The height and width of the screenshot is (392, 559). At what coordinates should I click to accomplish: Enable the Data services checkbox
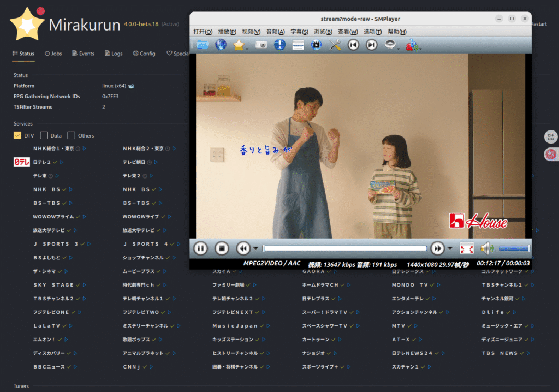44,135
